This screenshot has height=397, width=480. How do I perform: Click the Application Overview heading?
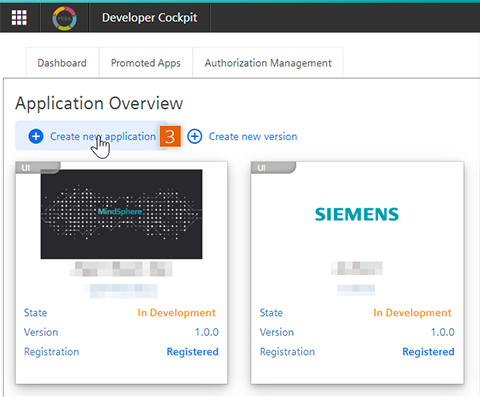click(x=99, y=103)
